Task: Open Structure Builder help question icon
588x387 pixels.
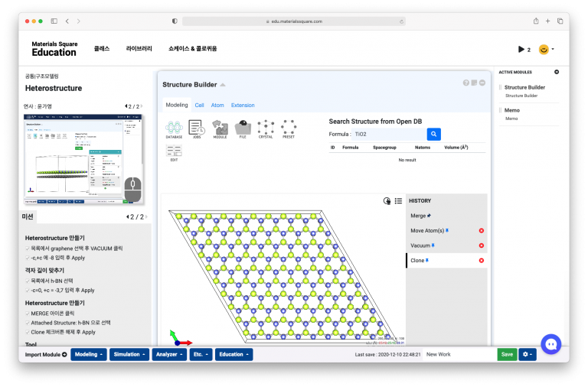Action: point(465,83)
